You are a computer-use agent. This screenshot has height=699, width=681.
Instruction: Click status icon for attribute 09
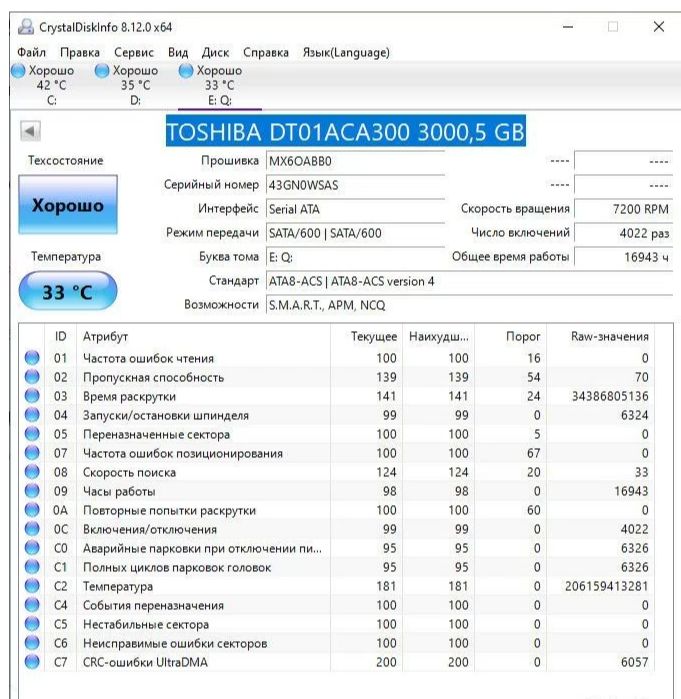(32, 491)
